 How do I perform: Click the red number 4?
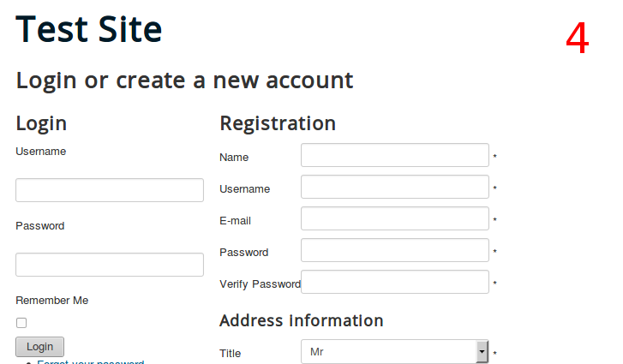click(578, 39)
